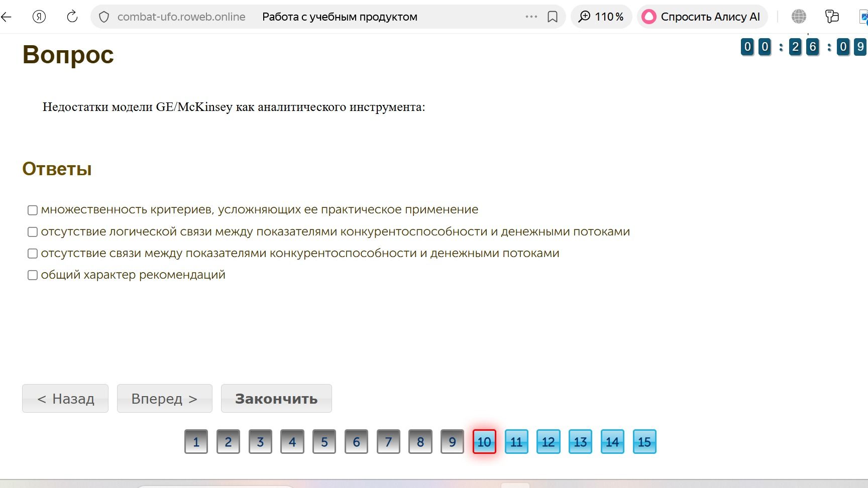
Task: Click the site protection shield icon
Action: [104, 17]
